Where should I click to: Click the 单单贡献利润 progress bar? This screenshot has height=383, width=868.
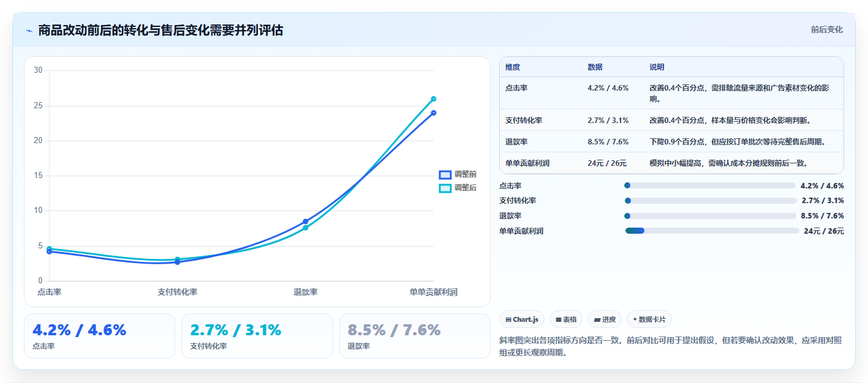click(712, 231)
